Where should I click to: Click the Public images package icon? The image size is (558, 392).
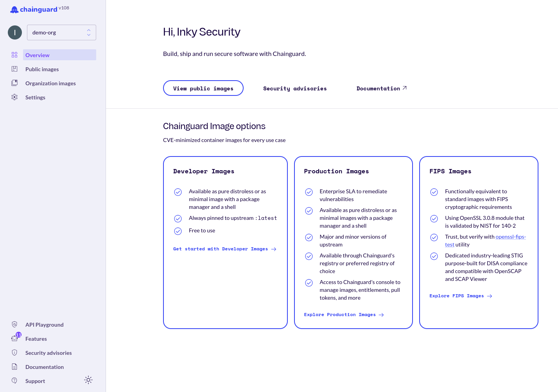[x=14, y=69]
